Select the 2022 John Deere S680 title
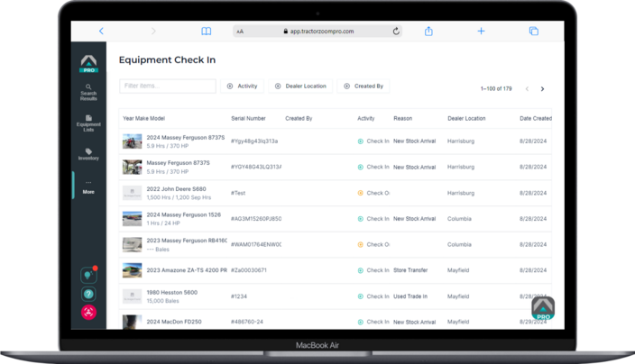This screenshot has height=364, width=635. [176, 189]
